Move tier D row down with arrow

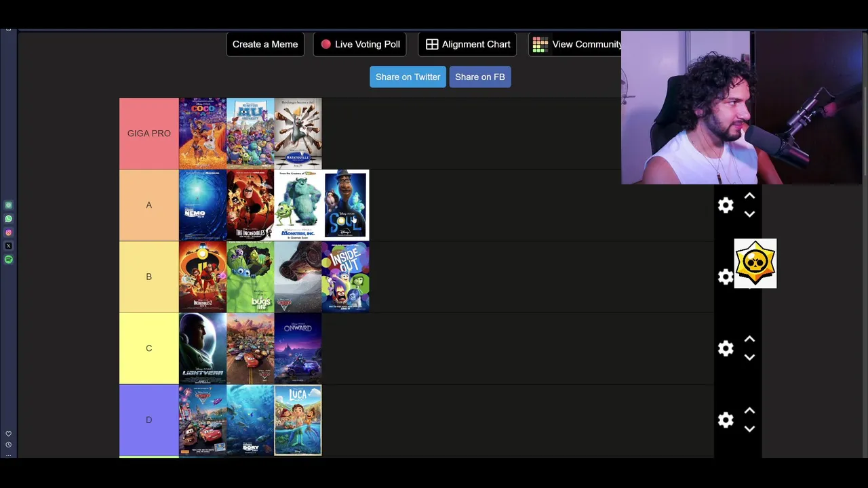click(x=749, y=429)
